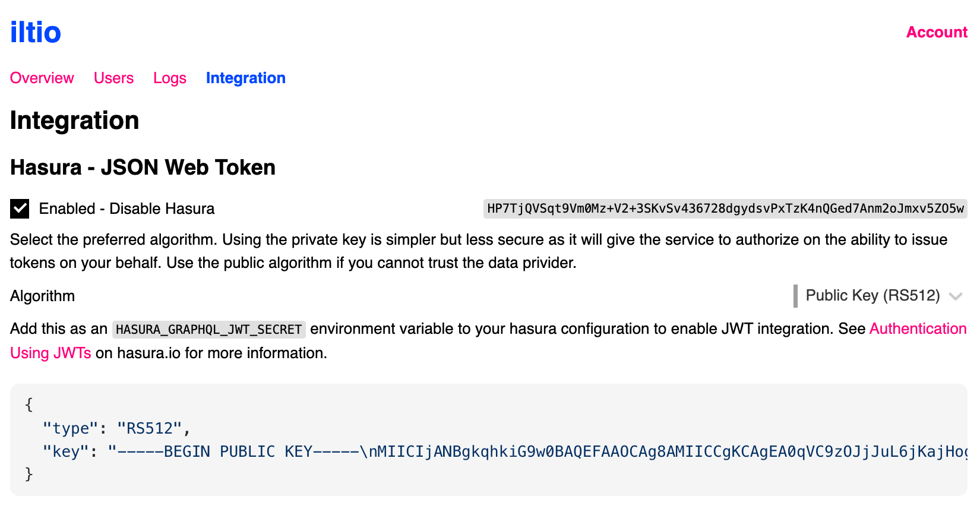Click the HASURA_GRAPHQL_JWT_SECRET code snippet
Viewport: 980px width, 512px height.
(208, 330)
